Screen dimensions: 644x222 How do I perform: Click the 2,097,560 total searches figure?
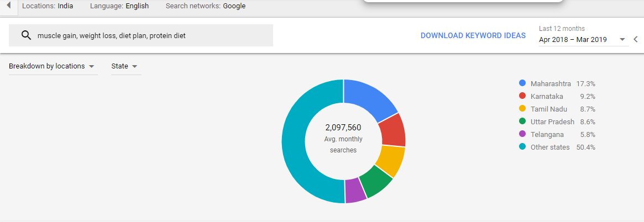[343, 128]
